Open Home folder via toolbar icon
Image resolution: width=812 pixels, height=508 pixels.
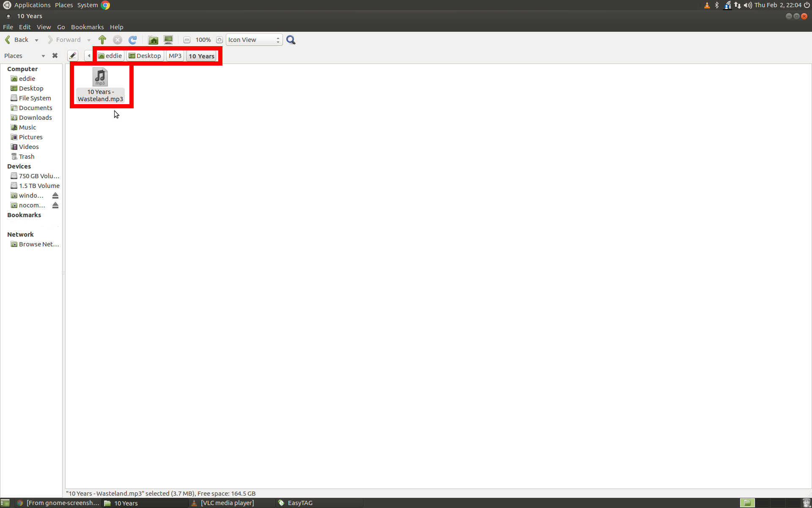coord(153,40)
